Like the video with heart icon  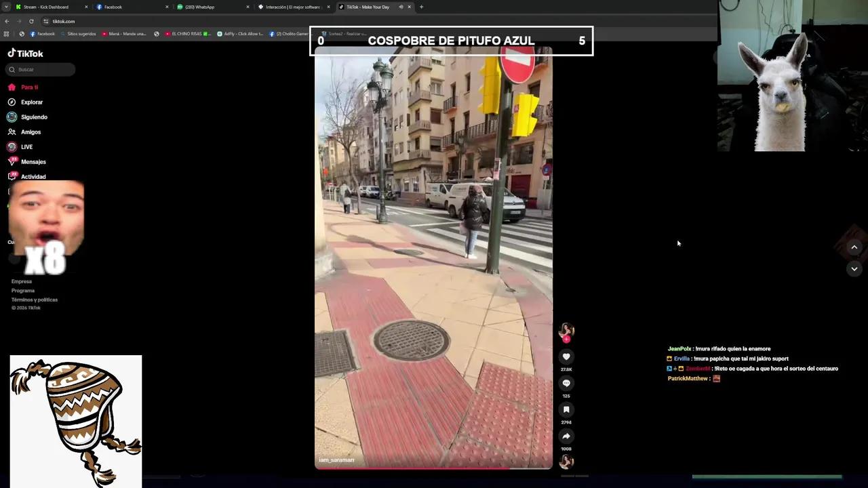pos(566,357)
